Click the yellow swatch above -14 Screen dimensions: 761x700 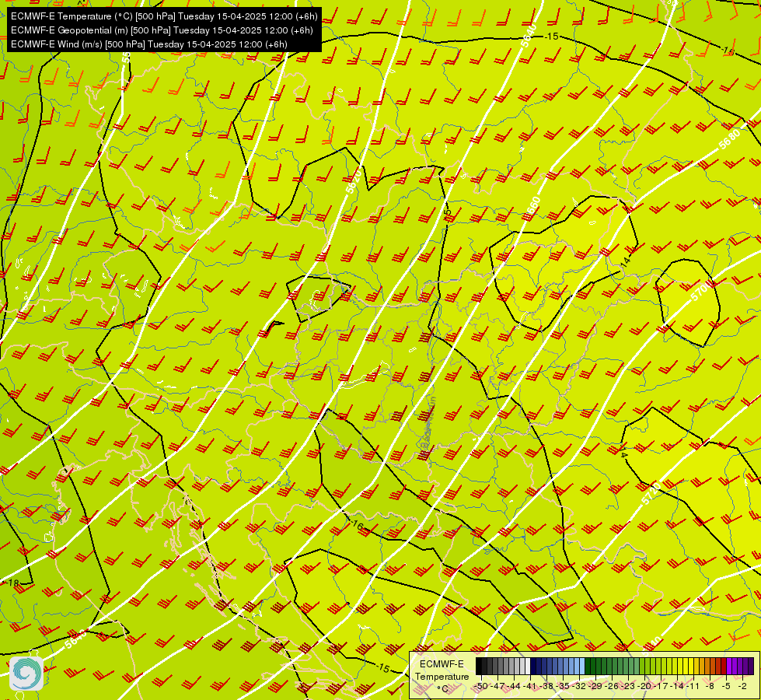680,666
